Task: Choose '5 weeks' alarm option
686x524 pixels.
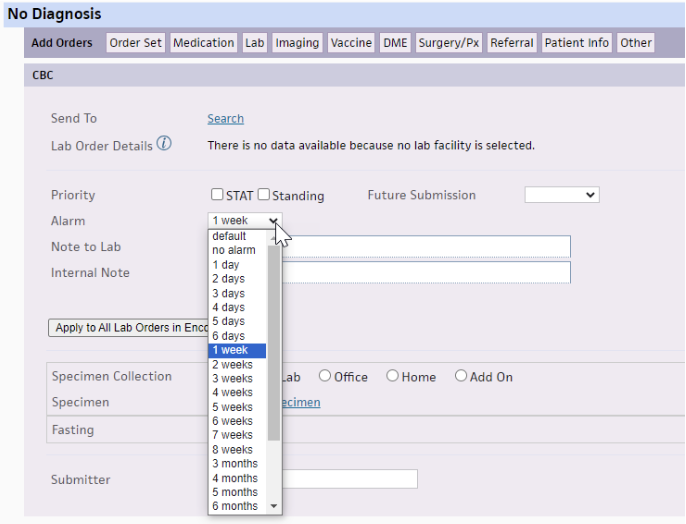Action: coord(237,407)
